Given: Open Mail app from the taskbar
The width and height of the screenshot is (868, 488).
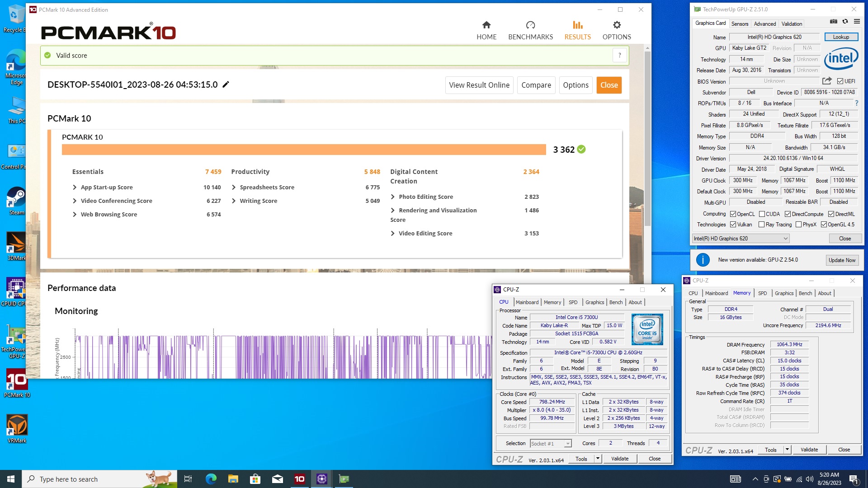Looking at the screenshot, I should pyautogui.click(x=277, y=479).
